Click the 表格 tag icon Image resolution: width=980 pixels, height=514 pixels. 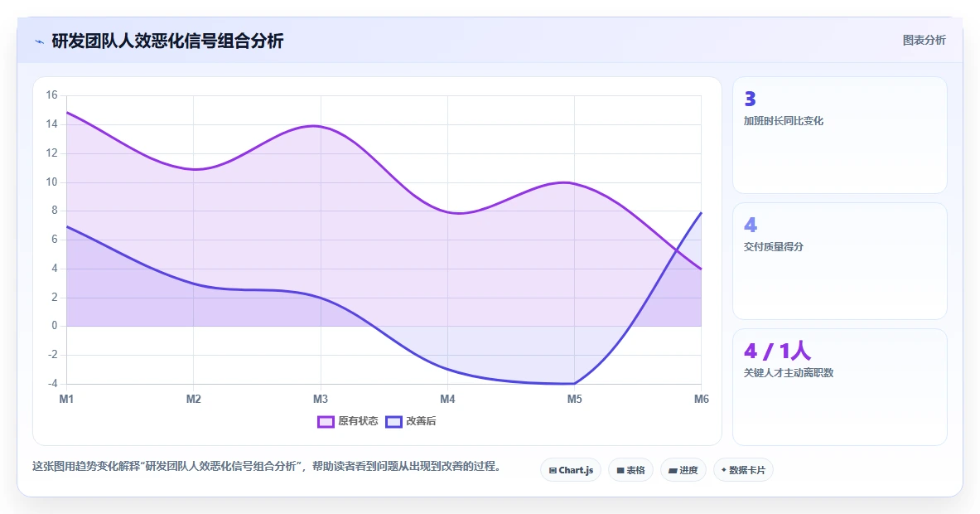(620, 471)
